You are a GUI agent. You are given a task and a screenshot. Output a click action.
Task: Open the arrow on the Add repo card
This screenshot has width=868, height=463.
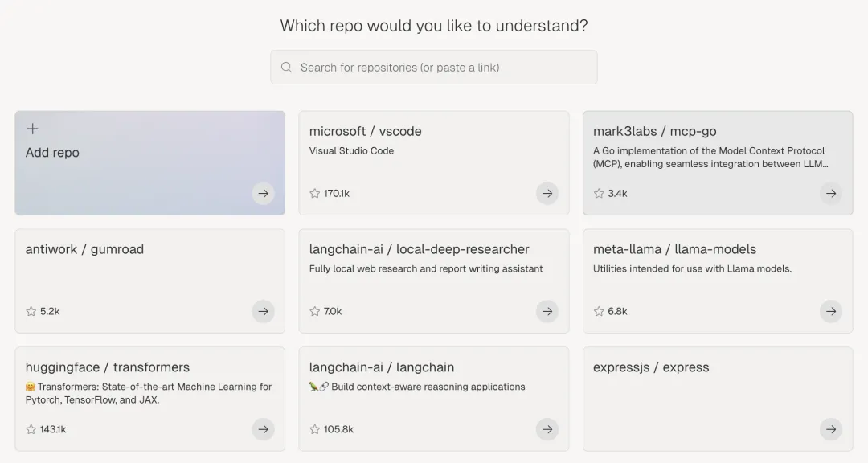coord(263,193)
